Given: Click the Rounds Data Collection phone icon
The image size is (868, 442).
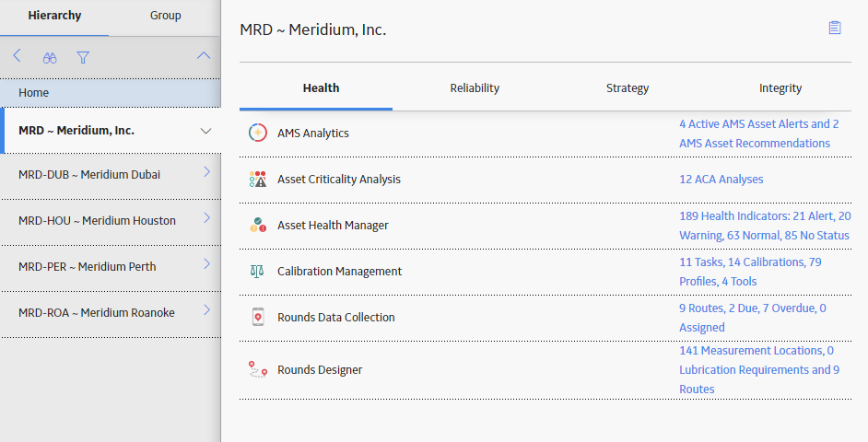Looking at the screenshot, I should point(258,317).
